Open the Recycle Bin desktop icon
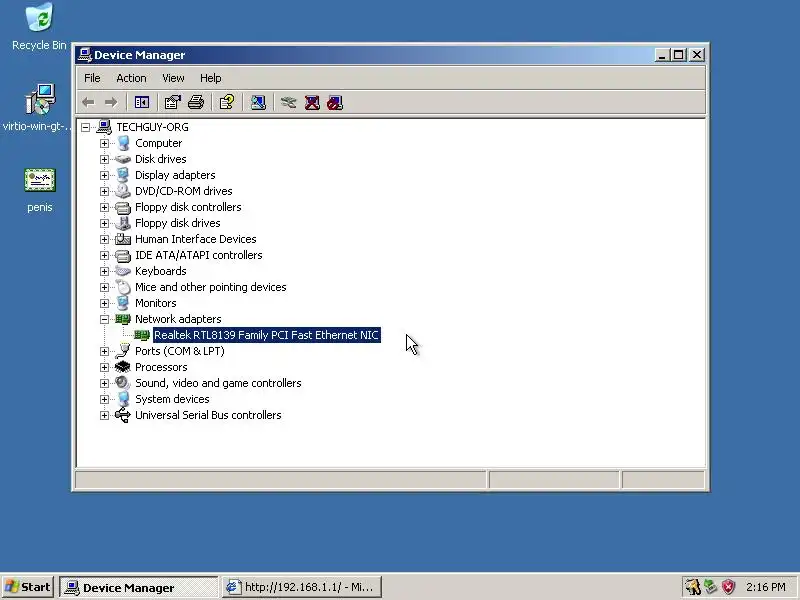This screenshot has height=600, width=800. tap(39, 17)
